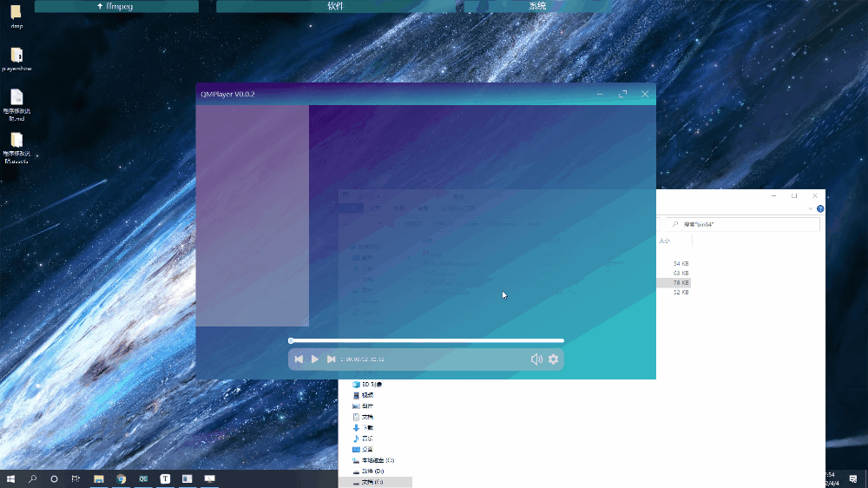Open Task View on taskbar

76,478
